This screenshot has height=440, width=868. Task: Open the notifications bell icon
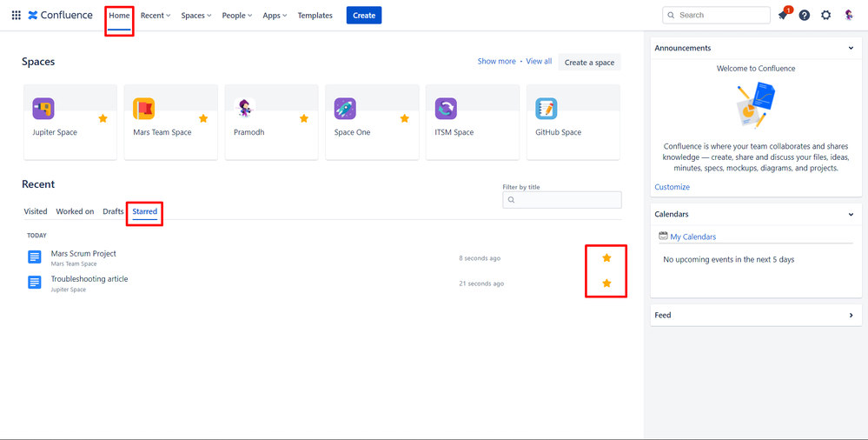[x=783, y=16]
